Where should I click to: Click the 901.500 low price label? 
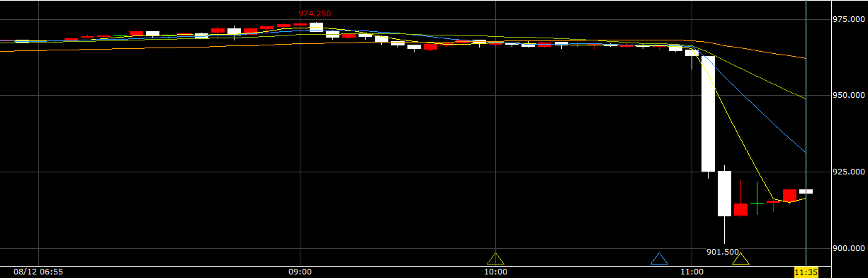[723, 252]
